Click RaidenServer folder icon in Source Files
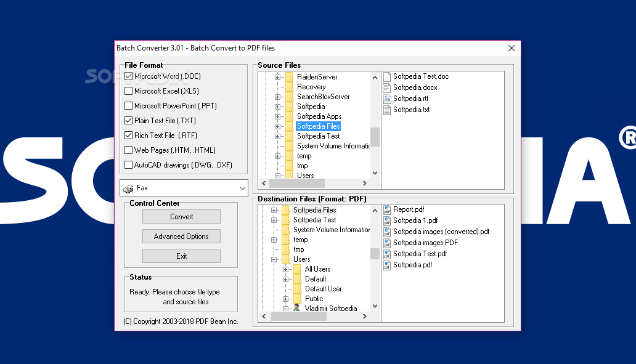This screenshot has width=636, height=364. tap(289, 77)
